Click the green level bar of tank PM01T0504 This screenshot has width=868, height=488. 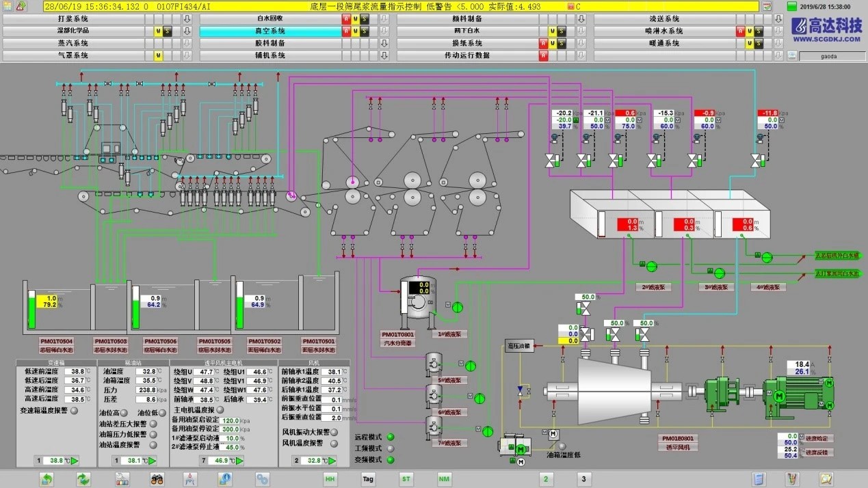coord(31,314)
